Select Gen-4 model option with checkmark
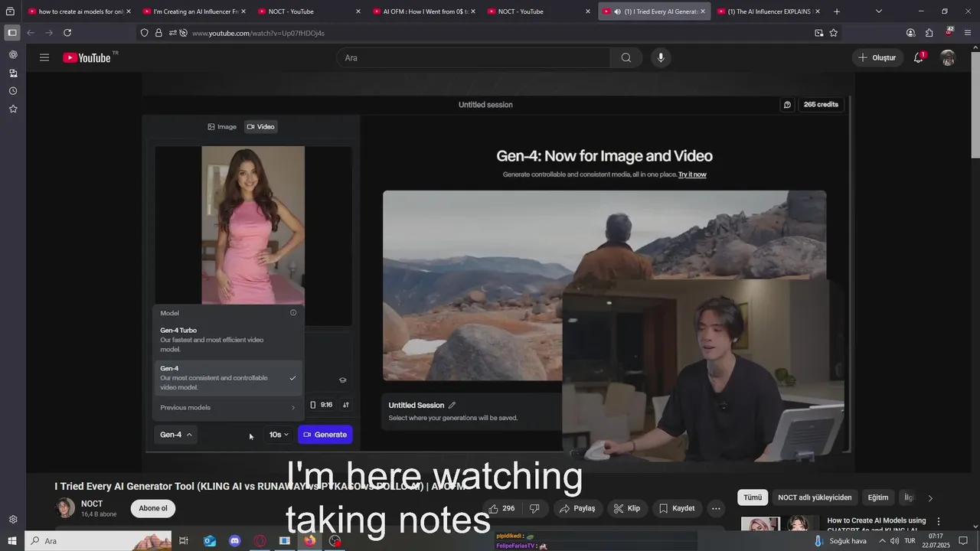This screenshot has width=980, height=551. pos(228,378)
